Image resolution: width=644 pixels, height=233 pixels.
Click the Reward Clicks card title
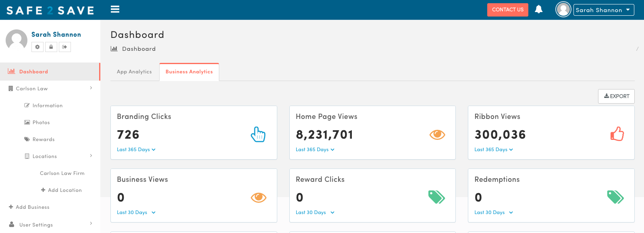tap(320, 179)
